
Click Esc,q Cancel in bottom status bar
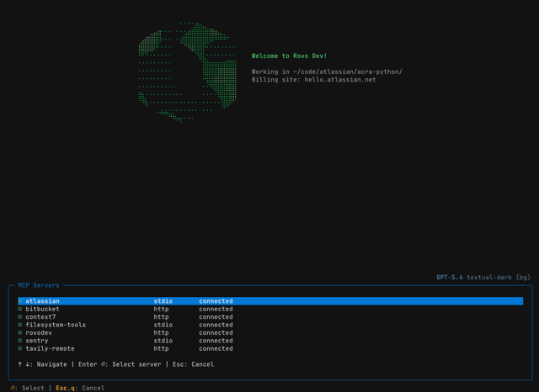(x=80, y=388)
